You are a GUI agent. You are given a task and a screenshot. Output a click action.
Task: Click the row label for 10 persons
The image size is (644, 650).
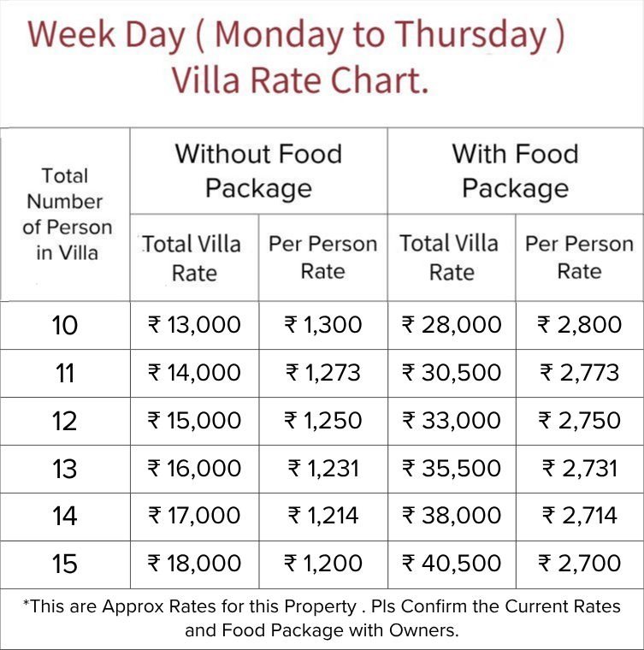[65, 325]
